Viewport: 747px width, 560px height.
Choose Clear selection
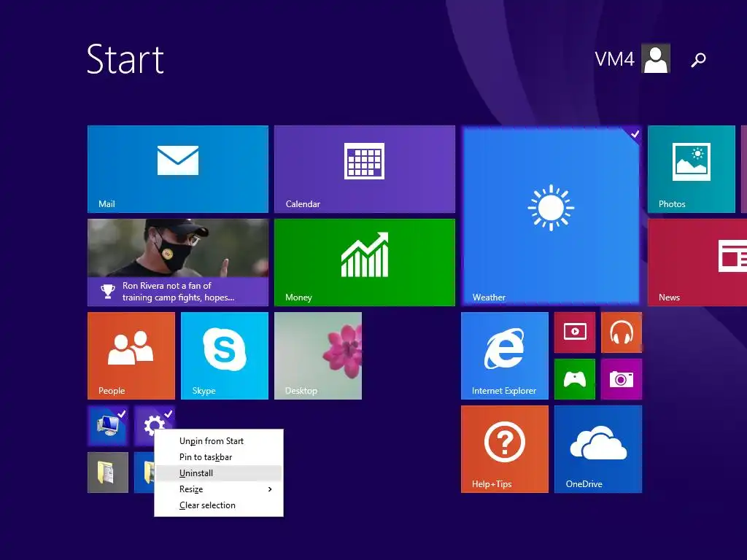[219, 505]
